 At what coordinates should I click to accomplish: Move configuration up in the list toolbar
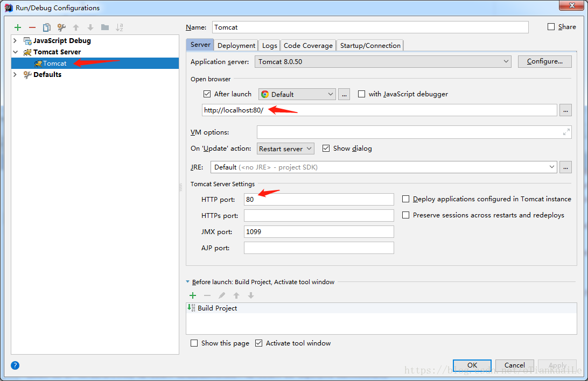76,27
